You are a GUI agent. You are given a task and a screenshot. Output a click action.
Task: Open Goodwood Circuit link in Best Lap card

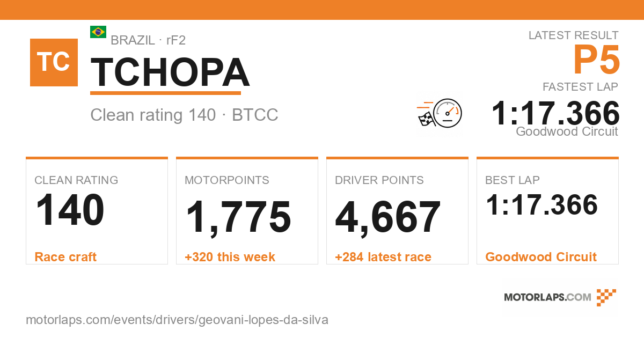541,257
